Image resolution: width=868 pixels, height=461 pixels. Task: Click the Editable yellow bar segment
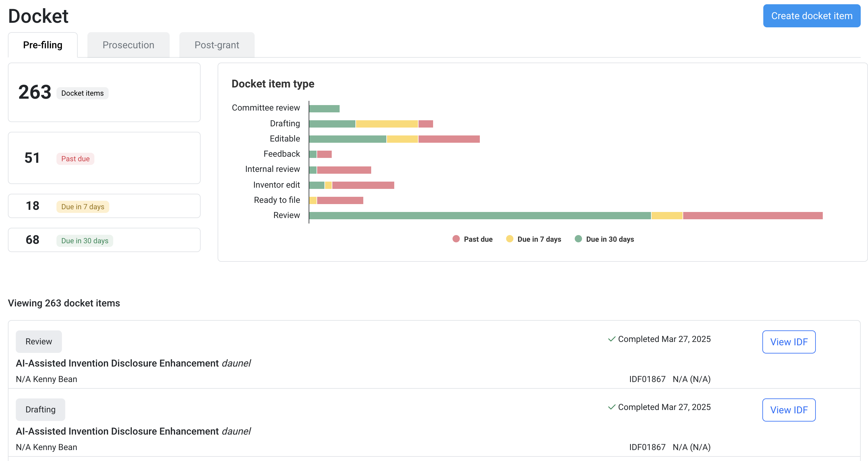(x=402, y=139)
